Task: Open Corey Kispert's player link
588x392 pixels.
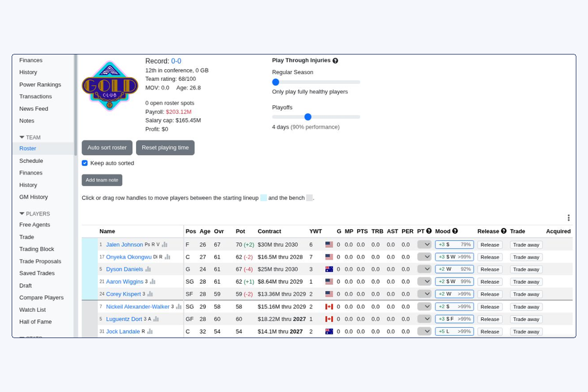Action: click(x=123, y=294)
